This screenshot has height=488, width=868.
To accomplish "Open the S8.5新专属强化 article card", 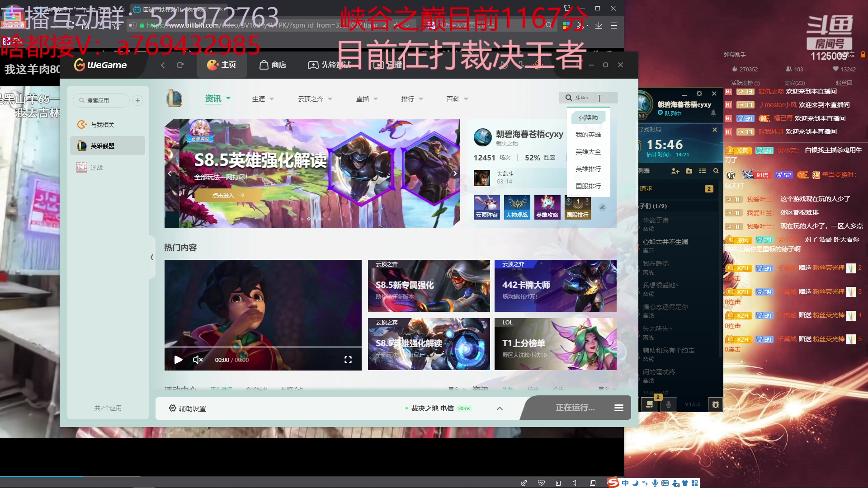I will (429, 286).
